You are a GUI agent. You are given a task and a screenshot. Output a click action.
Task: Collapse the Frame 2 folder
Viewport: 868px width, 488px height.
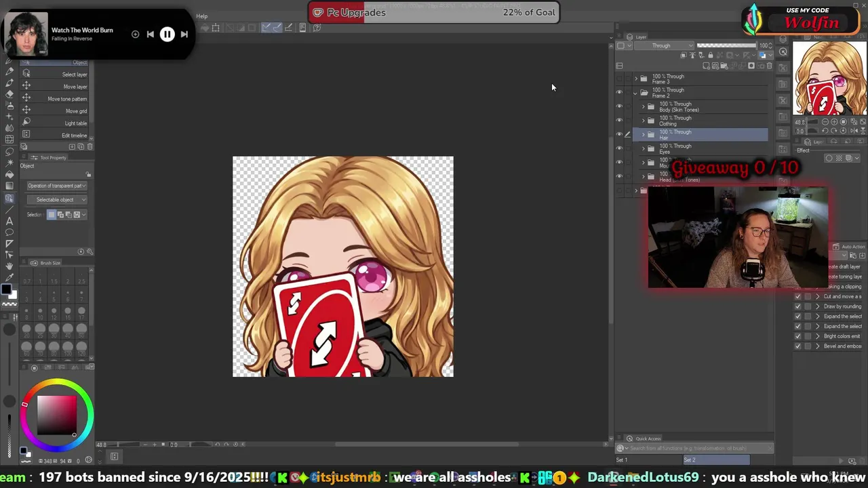point(635,94)
